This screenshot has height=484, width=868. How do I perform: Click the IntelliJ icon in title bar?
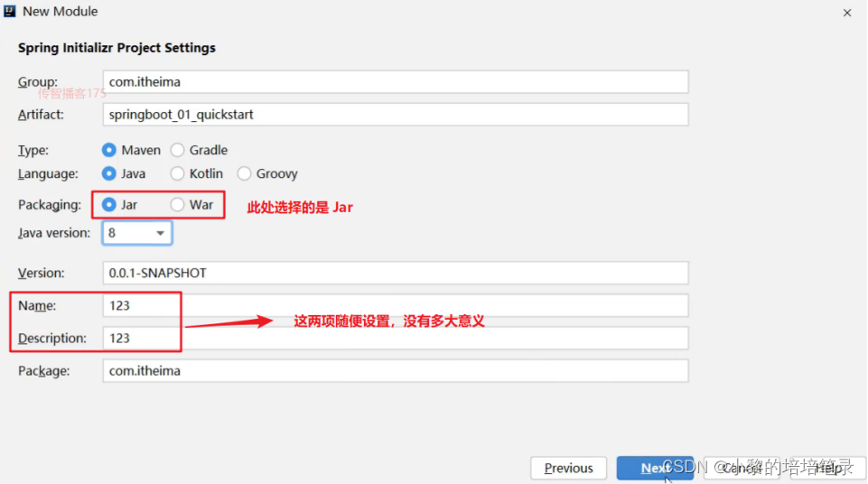point(9,12)
